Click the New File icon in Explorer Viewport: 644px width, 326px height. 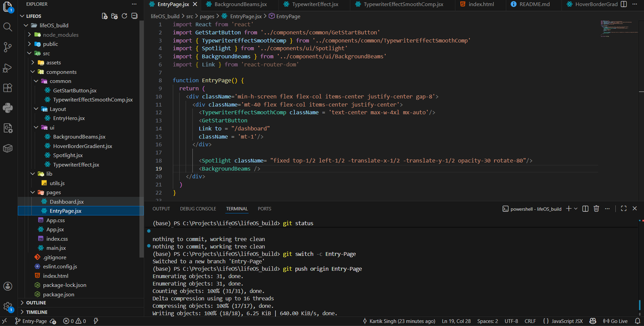pyautogui.click(x=105, y=16)
